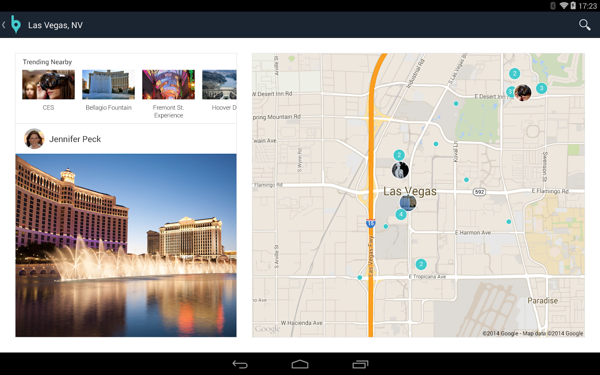Tap the 'Trending Nearby' heading
This screenshot has width=600, height=375.
tap(47, 62)
